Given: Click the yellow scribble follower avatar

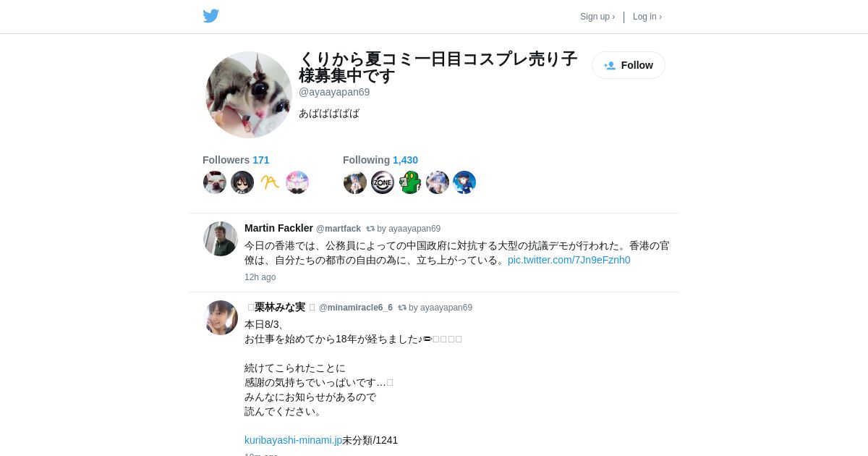Looking at the screenshot, I should [x=270, y=182].
